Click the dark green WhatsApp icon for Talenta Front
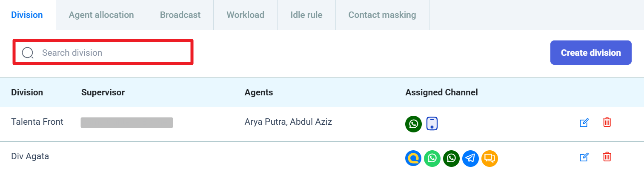Viewport: 644px width, 172px height. point(413,124)
